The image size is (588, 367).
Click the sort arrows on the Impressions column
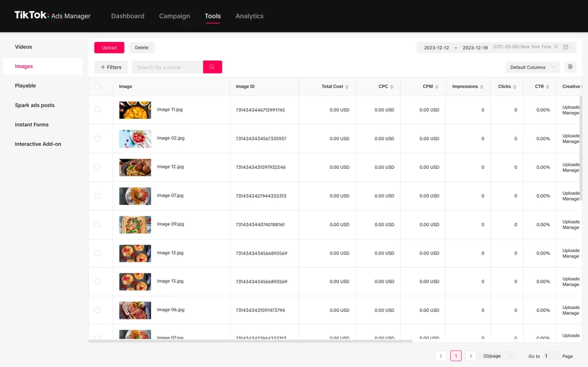pyautogui.click(x=482, y=87)
